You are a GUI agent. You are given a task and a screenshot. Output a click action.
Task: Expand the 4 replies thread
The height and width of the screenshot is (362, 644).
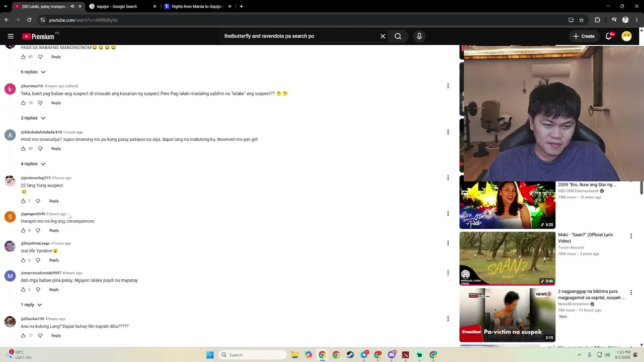tap(33, 163)
